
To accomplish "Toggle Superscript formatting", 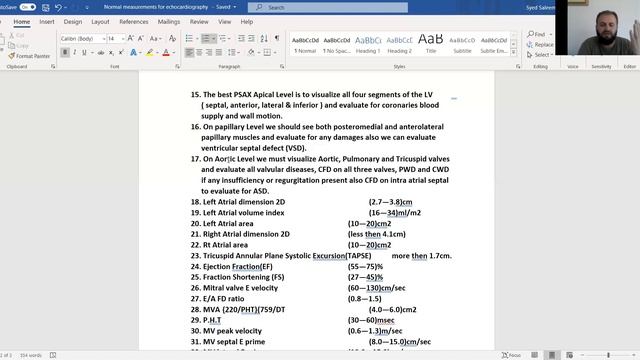I will pos(121,52).
